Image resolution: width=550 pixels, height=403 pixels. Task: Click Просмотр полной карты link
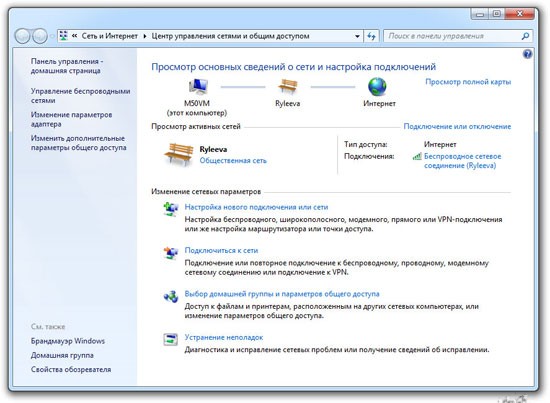pyautogui.click(x=468, y=82)
